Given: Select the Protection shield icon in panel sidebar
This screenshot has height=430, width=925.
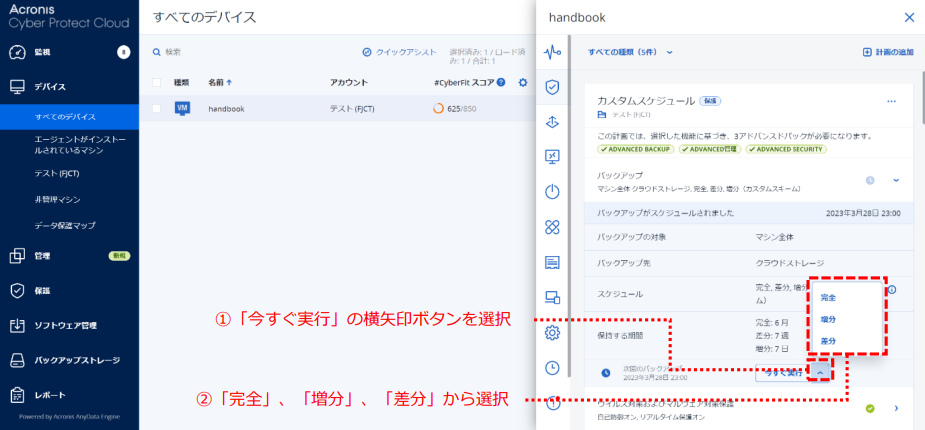Looking at the screenshot, I should click(x=552, y=87).
